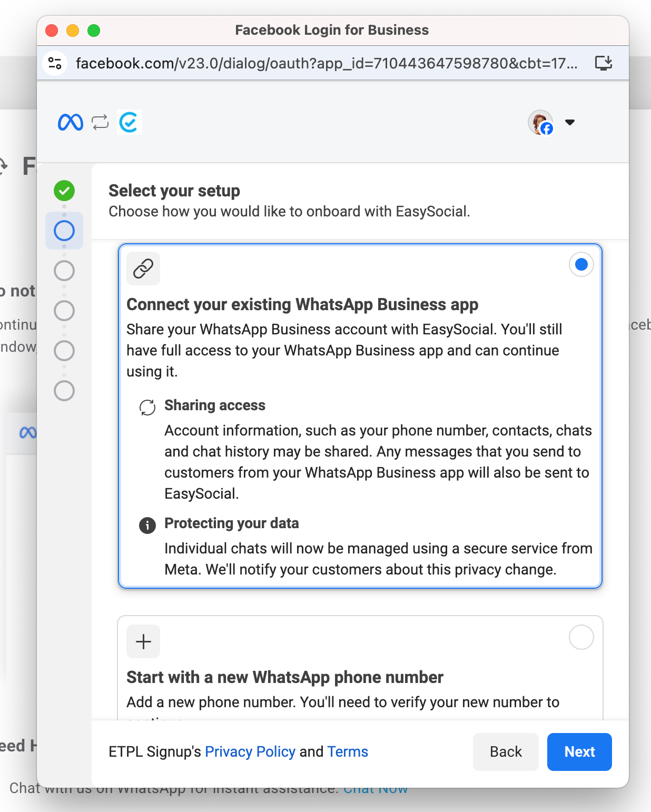
Task: Expand the profile account dropdown arrow
Action: click(x=569, y=122)
